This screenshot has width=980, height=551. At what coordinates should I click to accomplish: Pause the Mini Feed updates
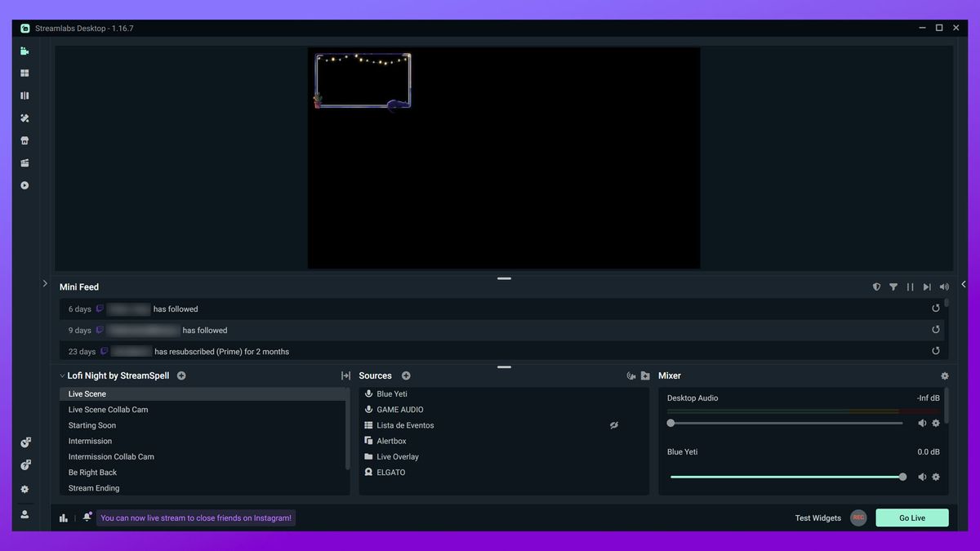tap(910, 287)
